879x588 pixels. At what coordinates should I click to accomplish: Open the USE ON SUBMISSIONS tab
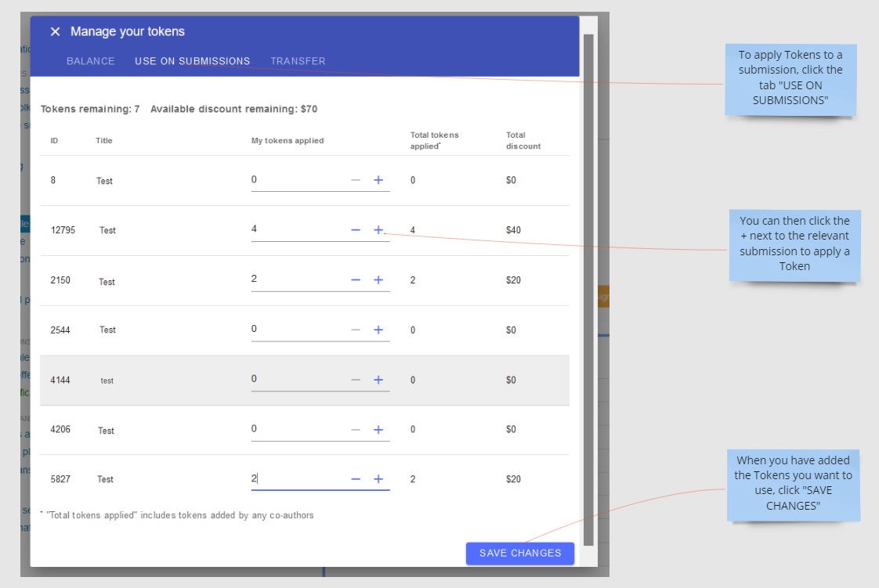pyautogui.click(x=192, y=61)
